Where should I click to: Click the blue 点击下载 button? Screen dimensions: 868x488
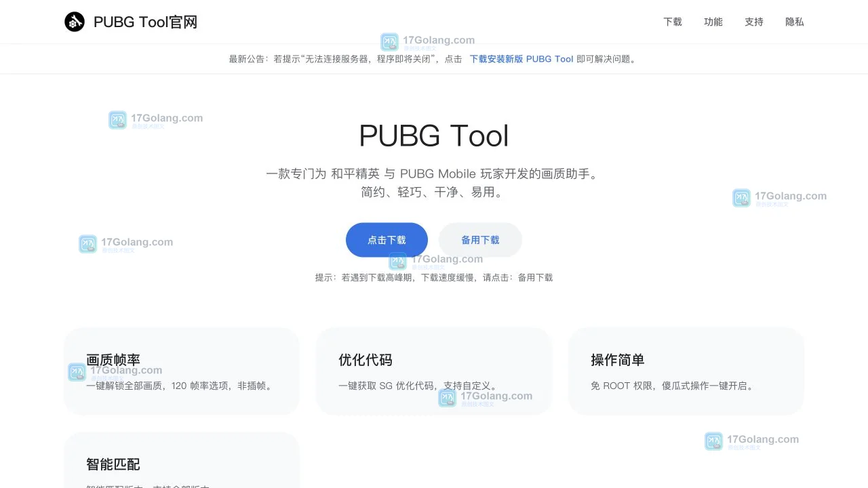[x=387, y=240]
